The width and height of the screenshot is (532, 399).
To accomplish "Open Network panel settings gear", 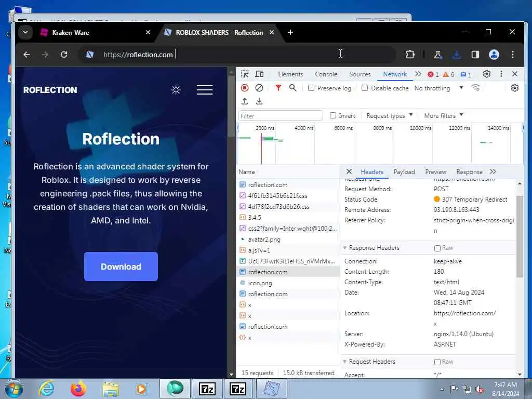I will (x=515, y=88).
